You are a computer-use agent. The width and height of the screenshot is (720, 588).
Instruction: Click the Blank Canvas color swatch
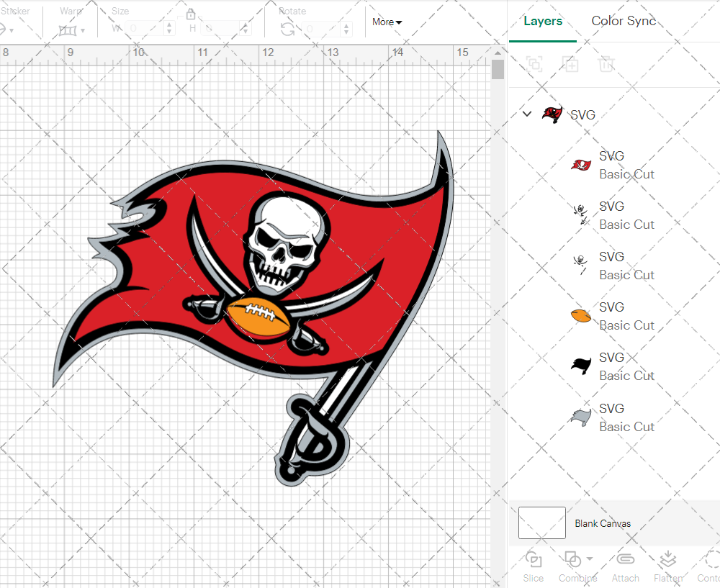coord(541,523)
